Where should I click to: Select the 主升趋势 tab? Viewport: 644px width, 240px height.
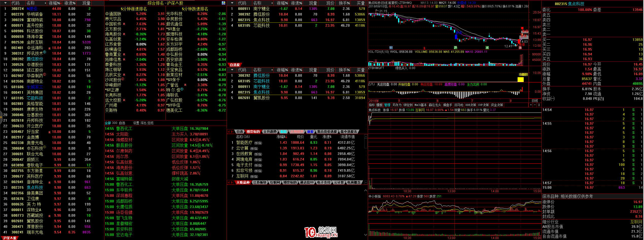pos(270,132)
